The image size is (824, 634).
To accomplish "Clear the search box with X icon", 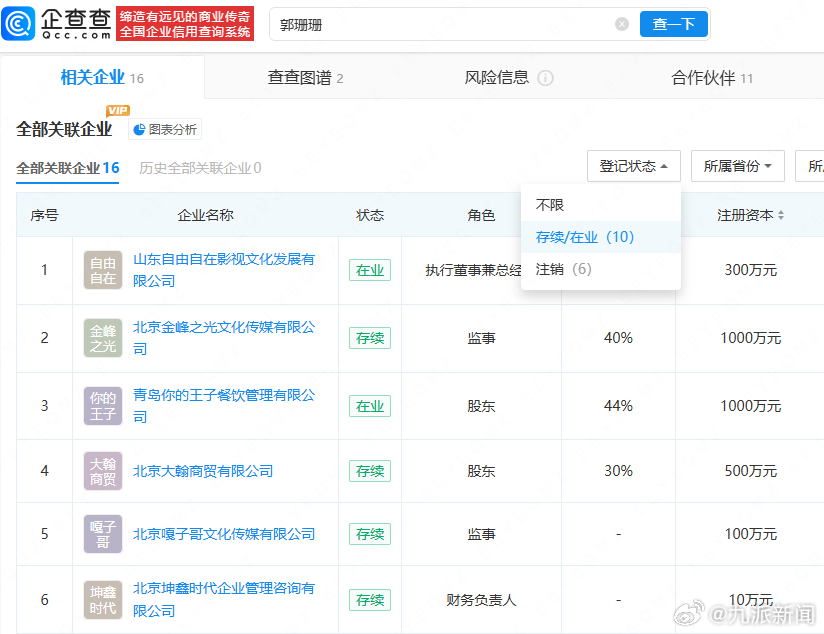I will [622, 24].
